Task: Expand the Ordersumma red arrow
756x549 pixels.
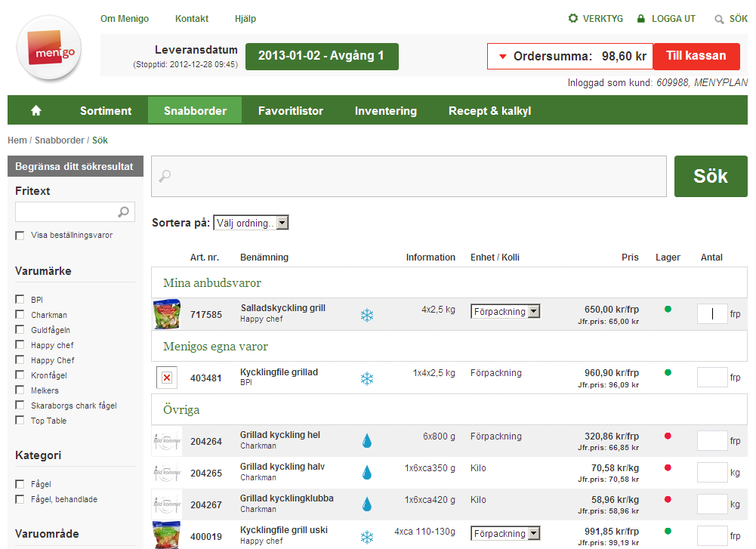Action: click(502, 57)
